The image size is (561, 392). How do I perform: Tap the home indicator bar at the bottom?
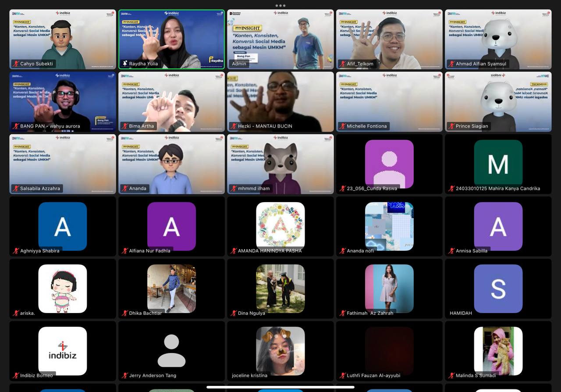(280, 387)
